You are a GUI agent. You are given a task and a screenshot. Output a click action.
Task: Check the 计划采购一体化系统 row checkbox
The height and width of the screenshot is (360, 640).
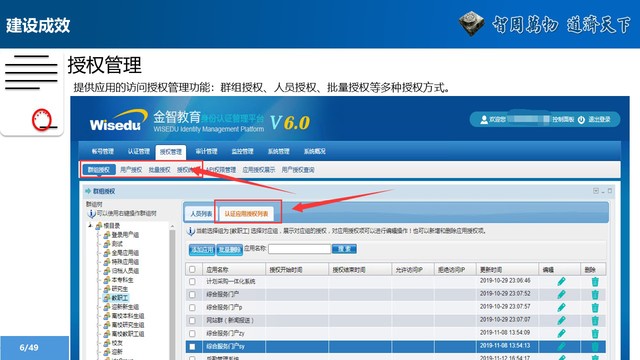click(x=192, y=282)
